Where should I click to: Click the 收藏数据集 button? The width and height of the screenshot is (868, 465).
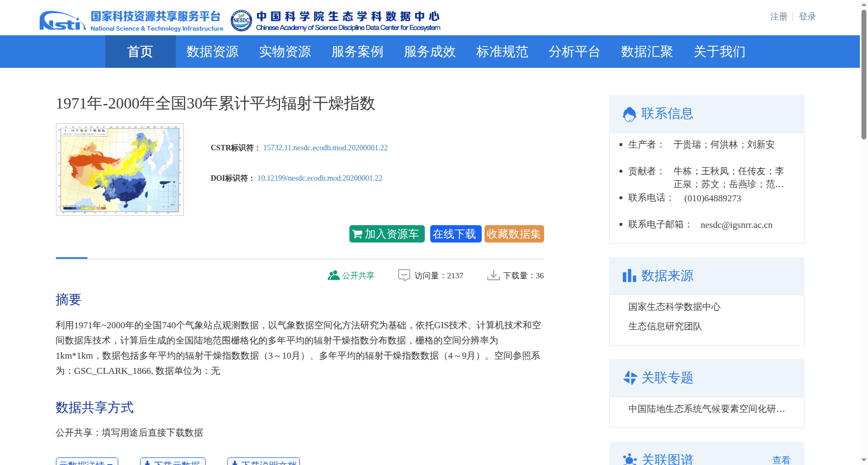pyautogui.click(x=514, y=234)
